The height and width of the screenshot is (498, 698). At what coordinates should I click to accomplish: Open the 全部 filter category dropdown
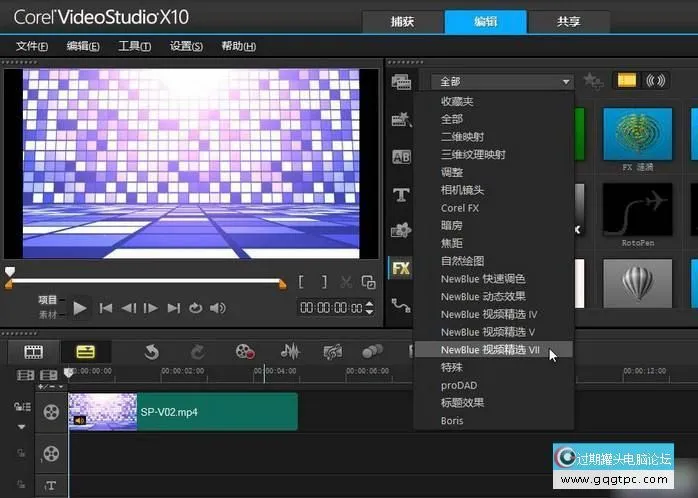[x=502, y=81]
